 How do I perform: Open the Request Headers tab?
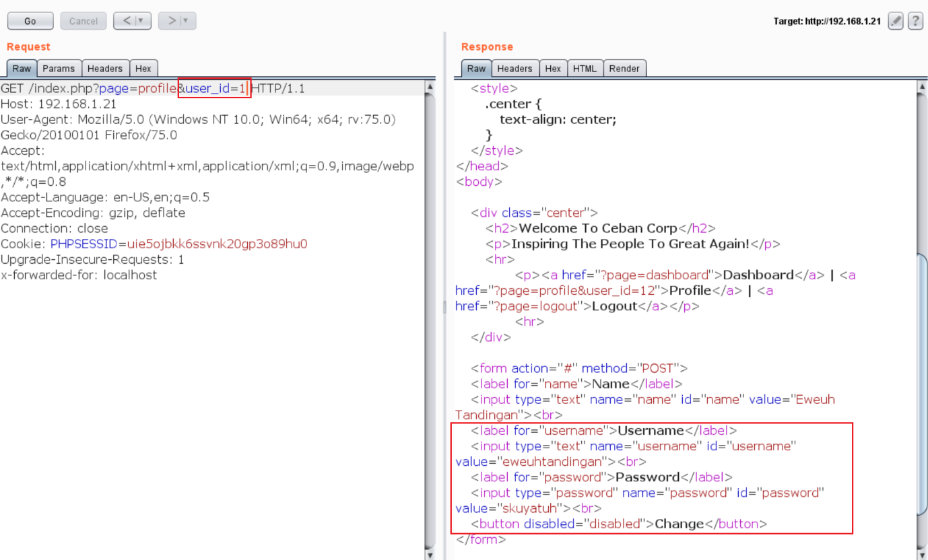click(x=105, y=69)
